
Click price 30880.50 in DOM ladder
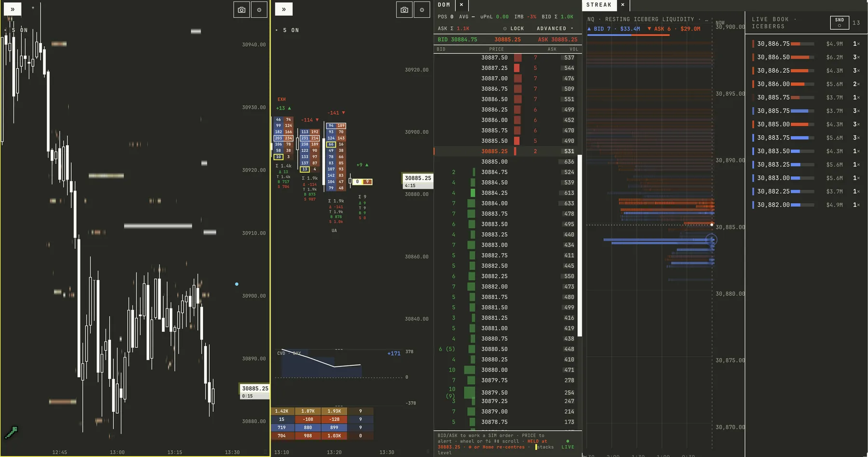pyautogui.click(x=494, y=349)
